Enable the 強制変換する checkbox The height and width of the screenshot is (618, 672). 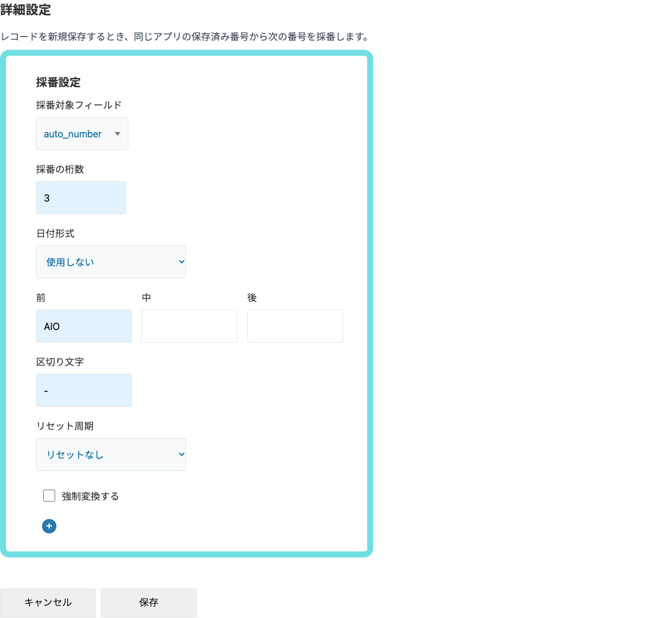click(x=49, y=496)
